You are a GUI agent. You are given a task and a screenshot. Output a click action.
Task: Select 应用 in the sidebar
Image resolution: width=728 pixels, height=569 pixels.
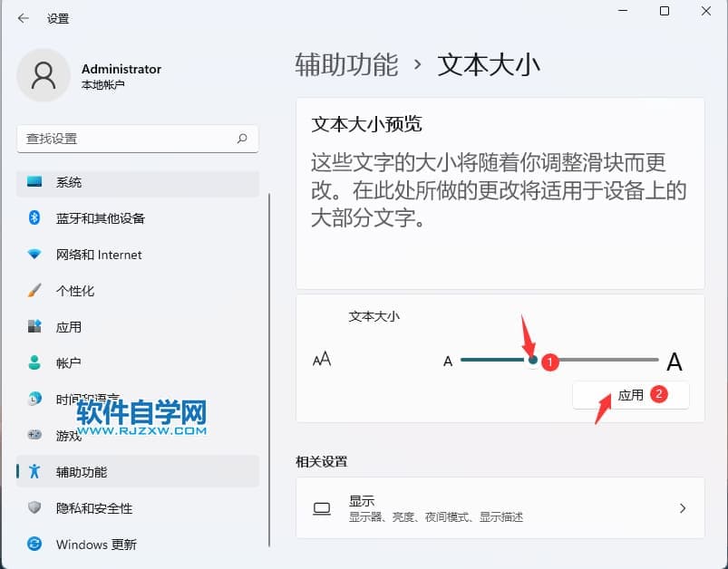click(69, 327)
